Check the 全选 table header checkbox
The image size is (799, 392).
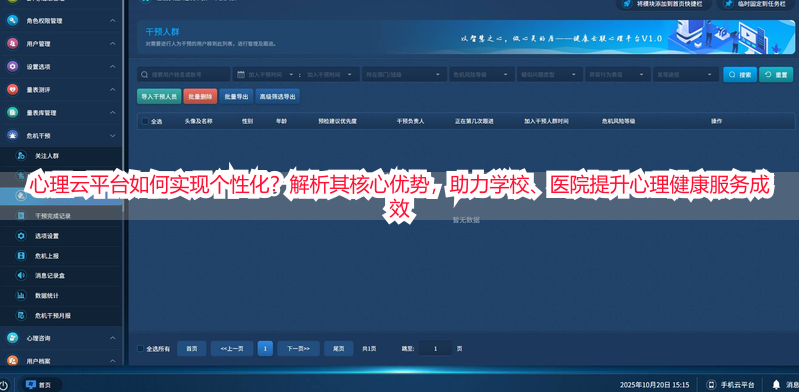click(x=145, y=121)
